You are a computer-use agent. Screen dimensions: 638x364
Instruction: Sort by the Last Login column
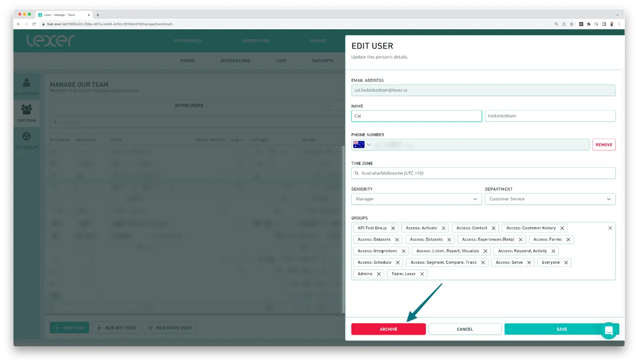tap(258, 140)
